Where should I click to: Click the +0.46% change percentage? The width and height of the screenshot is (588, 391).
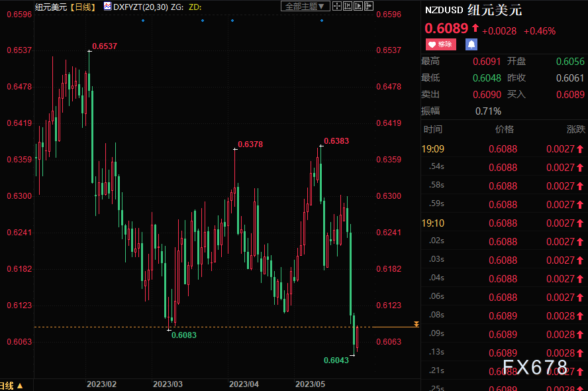pos(539,31)
